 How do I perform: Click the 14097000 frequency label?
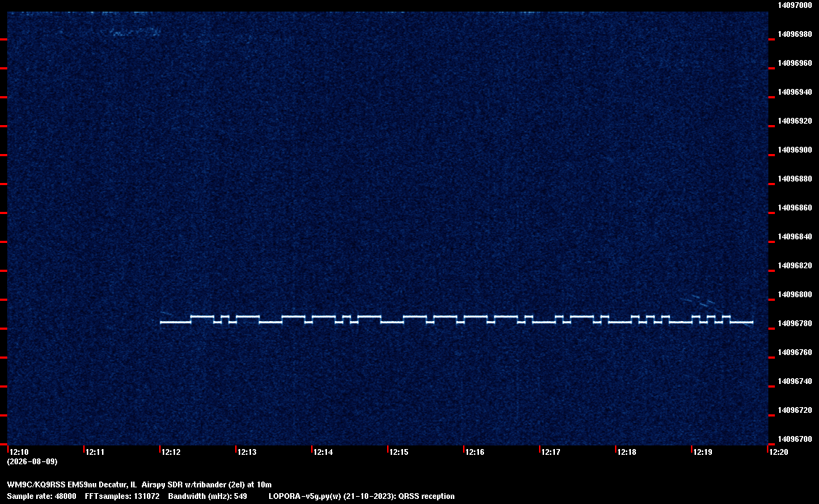(794, 5)
